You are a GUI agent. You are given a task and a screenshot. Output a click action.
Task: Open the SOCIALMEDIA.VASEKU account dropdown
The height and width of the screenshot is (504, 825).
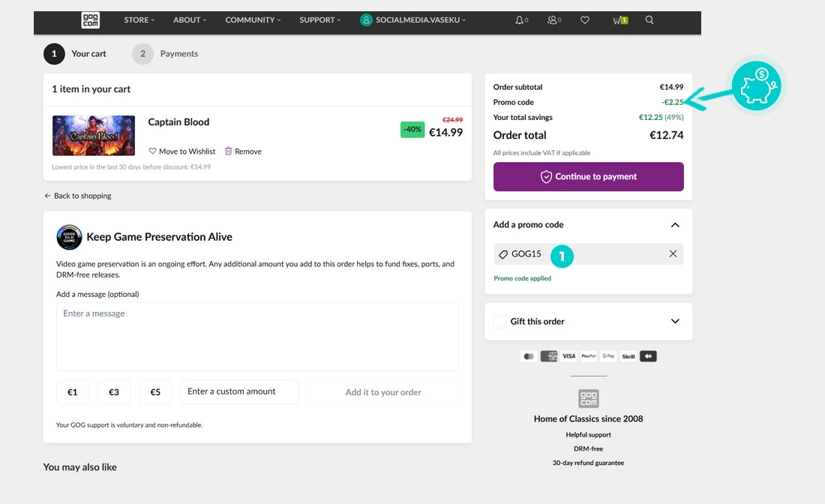(x=413, y=20)
